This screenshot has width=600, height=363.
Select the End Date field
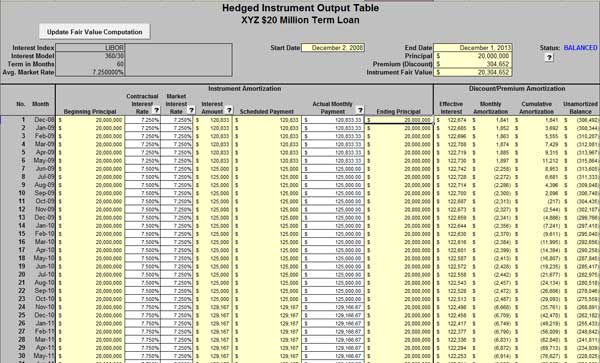473,48
